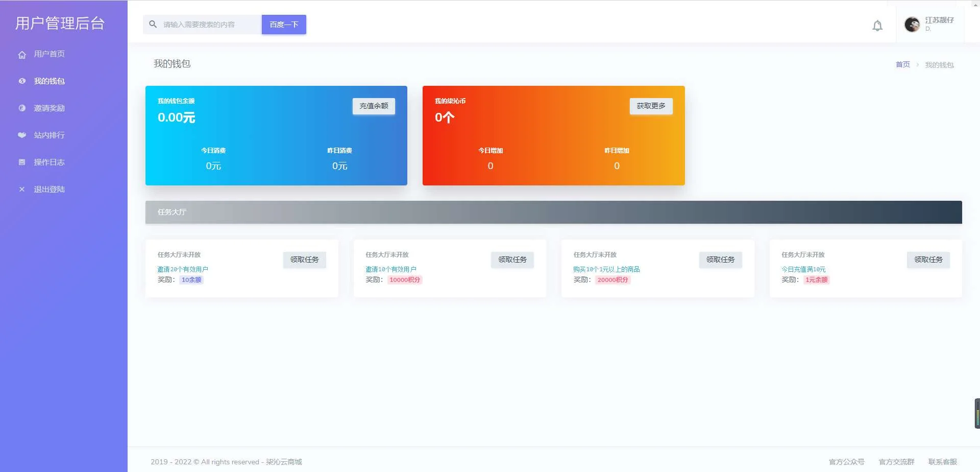The image size is (980, 472).
Task: Open the user avatar profile menu
Action: 912,25
